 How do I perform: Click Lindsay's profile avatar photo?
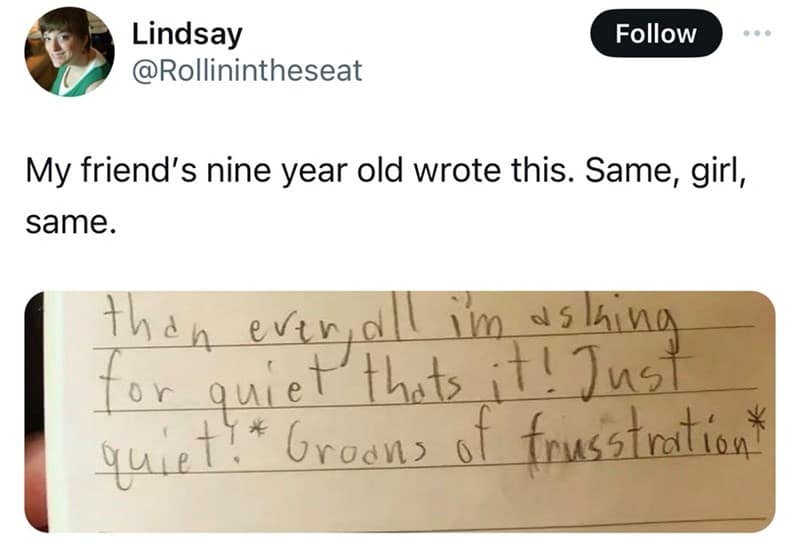click(x=69, y=51)
